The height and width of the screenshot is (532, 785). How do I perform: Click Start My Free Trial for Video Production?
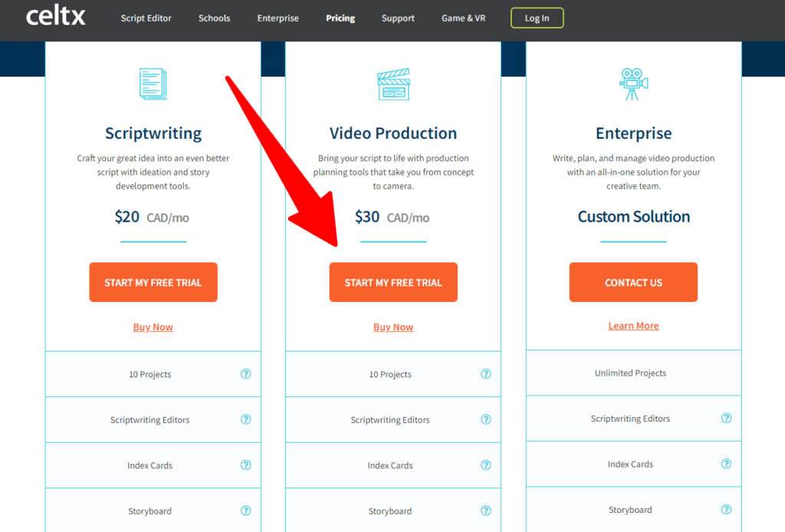point(393,282)
